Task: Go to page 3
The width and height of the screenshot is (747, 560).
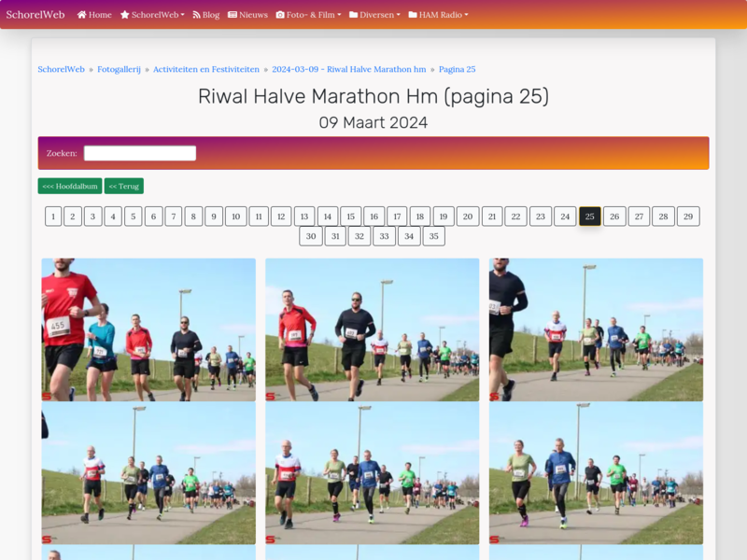Action: 92,217
